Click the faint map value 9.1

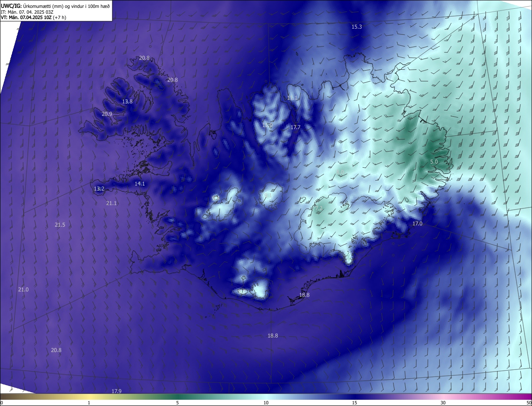coord(268,195)
